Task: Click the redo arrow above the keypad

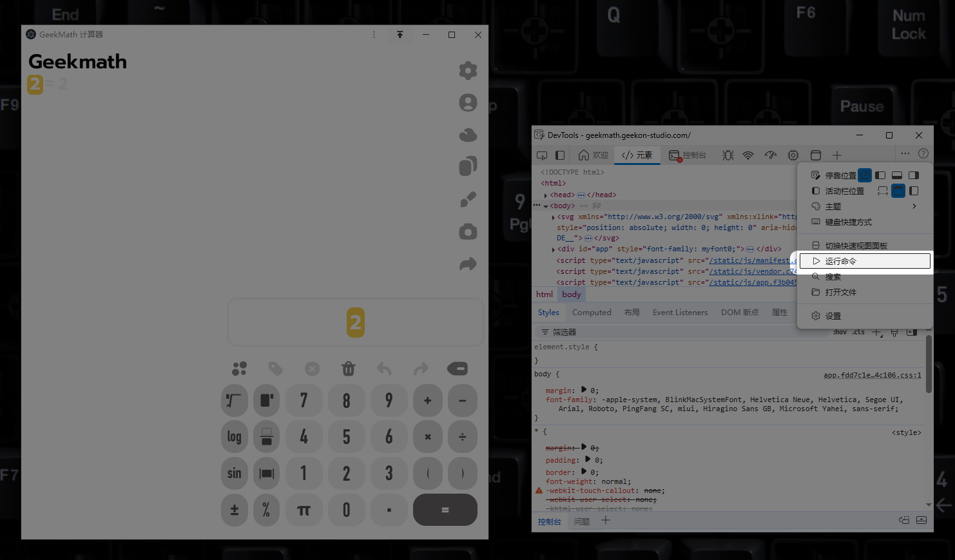Action: tap(421, 369)
